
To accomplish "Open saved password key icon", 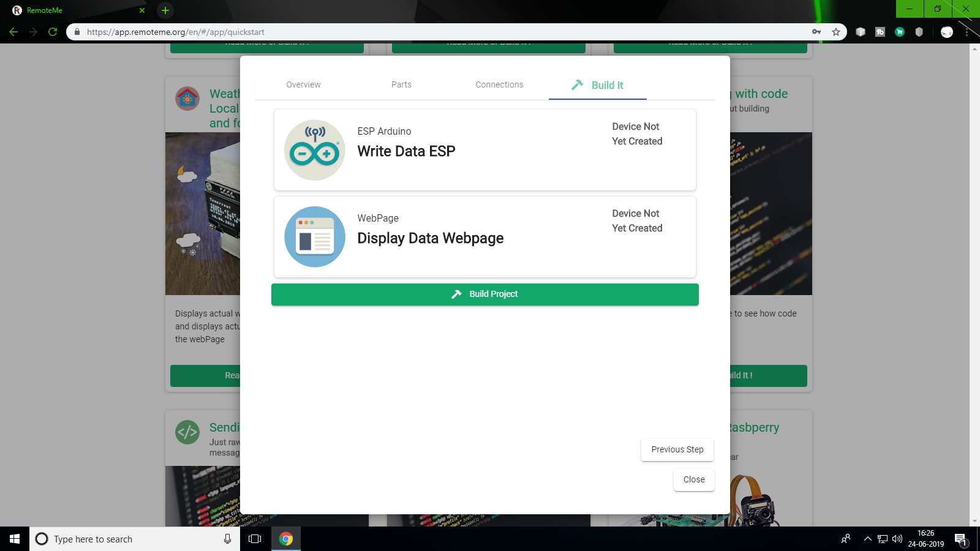I will [x=816, y=32].
